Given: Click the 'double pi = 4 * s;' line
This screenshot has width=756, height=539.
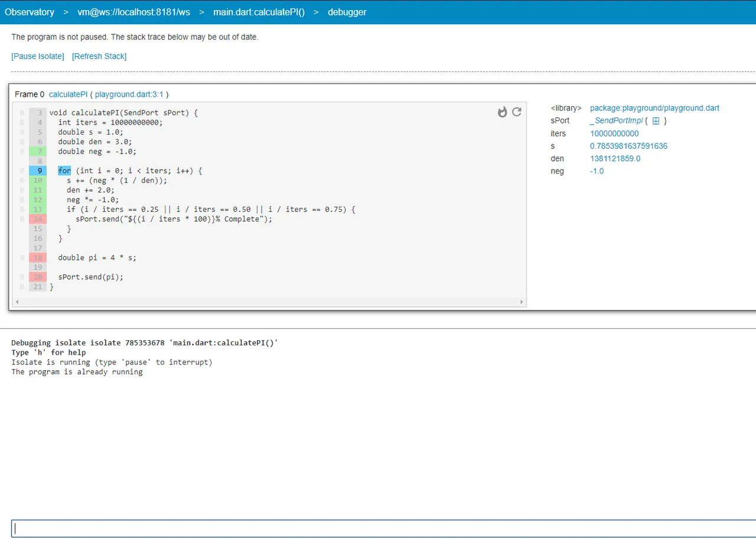Looking at the screenshot, I should click(x=97, y=257).
